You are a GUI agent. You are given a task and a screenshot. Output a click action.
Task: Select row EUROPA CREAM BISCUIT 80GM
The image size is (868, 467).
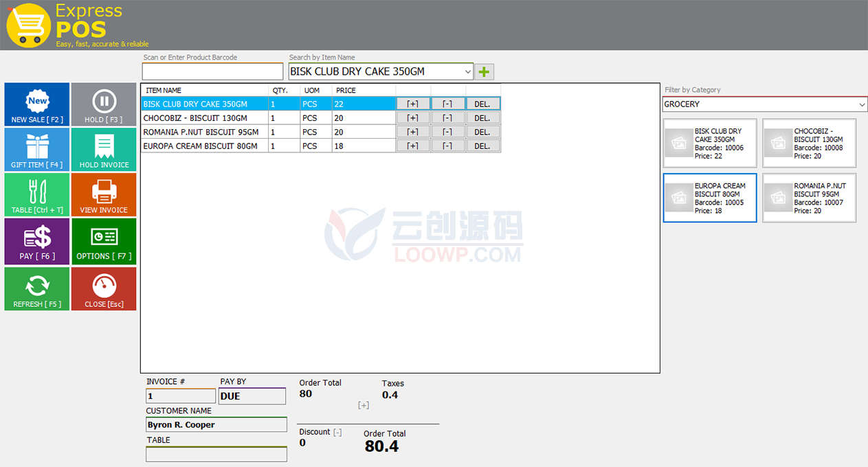click(x=321, y=146)
